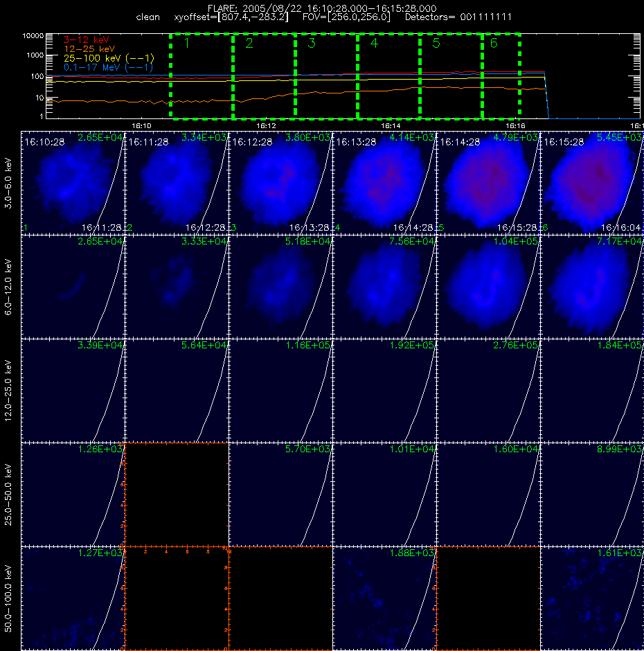
Task: Click the blue '0.1-17 MeV (--1)' legend entry
Action: 108,67
